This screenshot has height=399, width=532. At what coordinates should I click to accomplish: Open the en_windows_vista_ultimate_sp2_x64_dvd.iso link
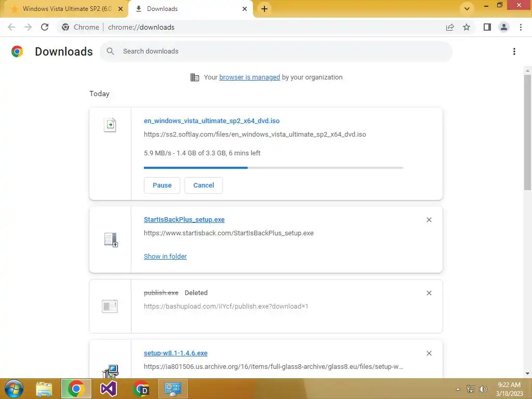[212, 121]
